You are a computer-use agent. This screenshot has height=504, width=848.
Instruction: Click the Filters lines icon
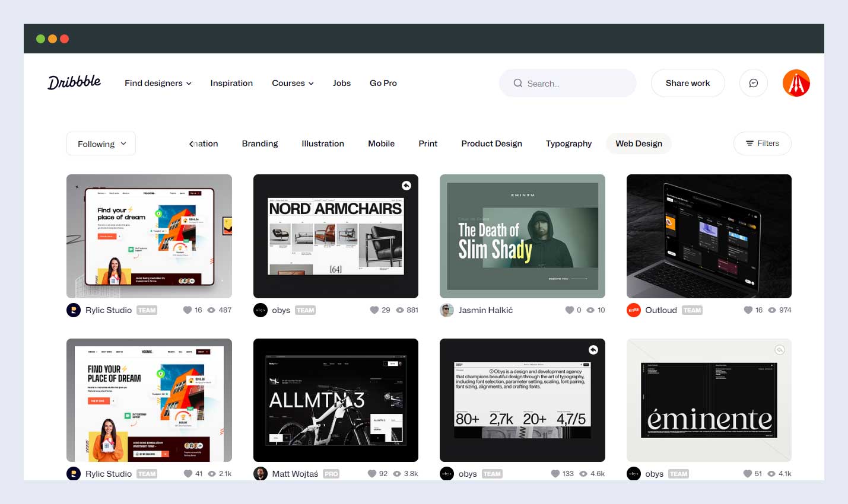pos(749,143)
